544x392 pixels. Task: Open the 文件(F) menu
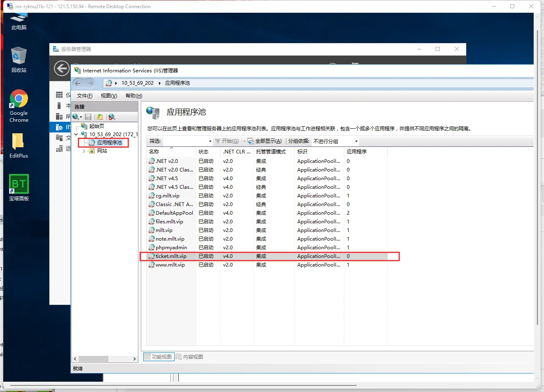coord(84,96)
